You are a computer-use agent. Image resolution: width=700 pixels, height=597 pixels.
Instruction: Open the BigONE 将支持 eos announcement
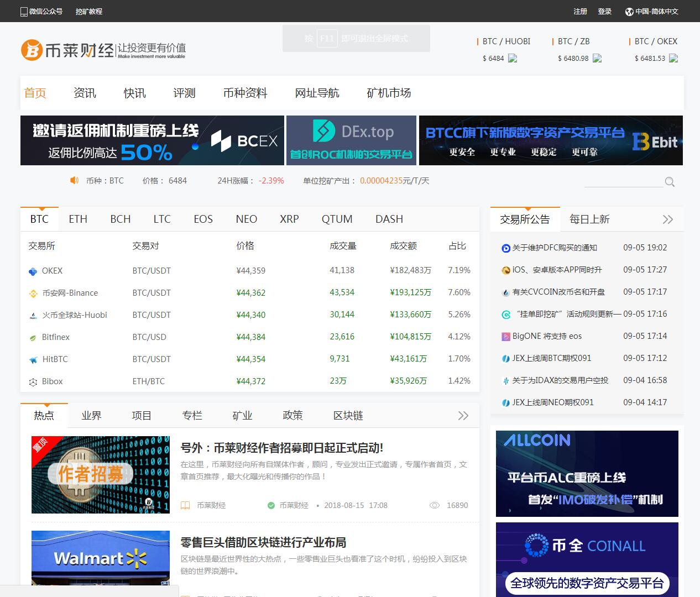pos(547,336)
